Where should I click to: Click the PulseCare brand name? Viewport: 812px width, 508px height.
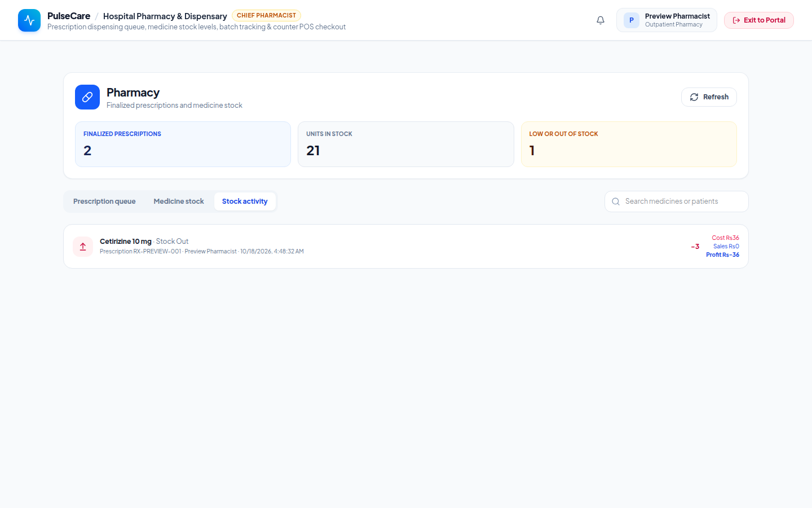(69, 16)
